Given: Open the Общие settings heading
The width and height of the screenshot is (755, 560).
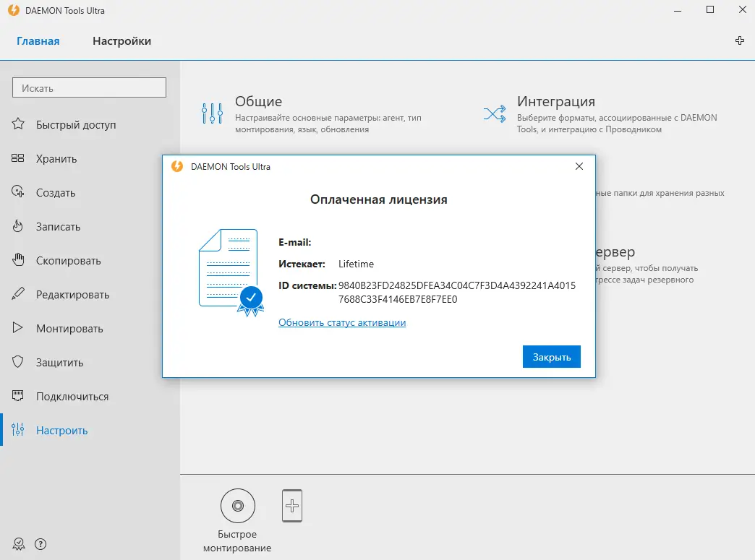Looking at the screenshot, I should (x=259, y=101).
